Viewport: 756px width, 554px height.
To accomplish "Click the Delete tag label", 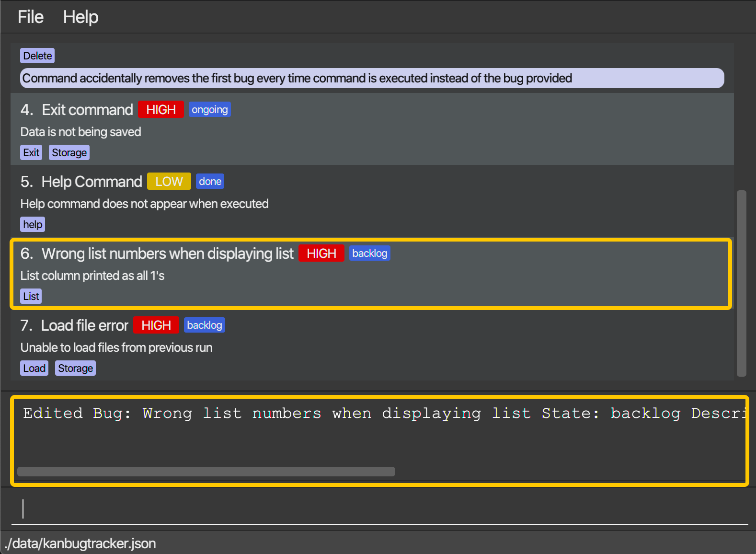I will click(x=37, y=56).
